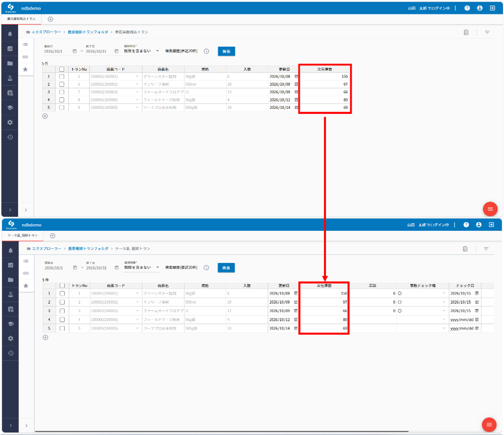The width and height of the screenshot is (504, 435).
Task: Open user account icon in top window header
Action: coord(480,8)
